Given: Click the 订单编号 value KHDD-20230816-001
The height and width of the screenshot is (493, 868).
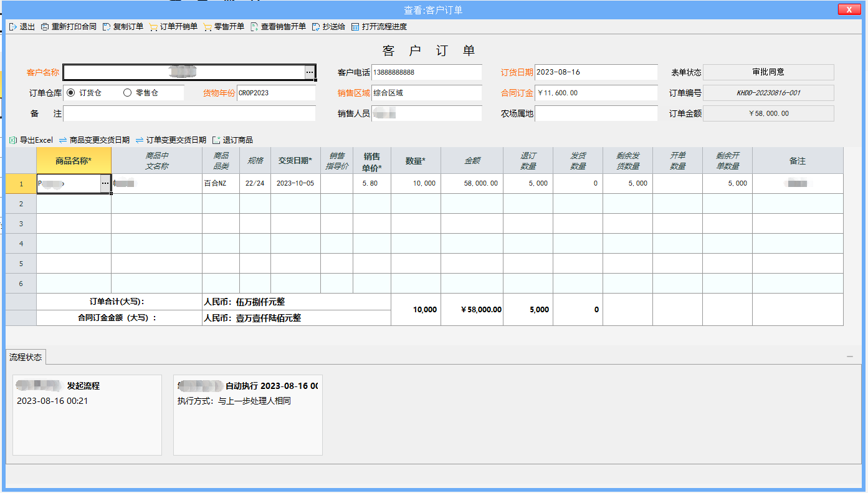Looking at the screenshot, I should click(768, 93).
